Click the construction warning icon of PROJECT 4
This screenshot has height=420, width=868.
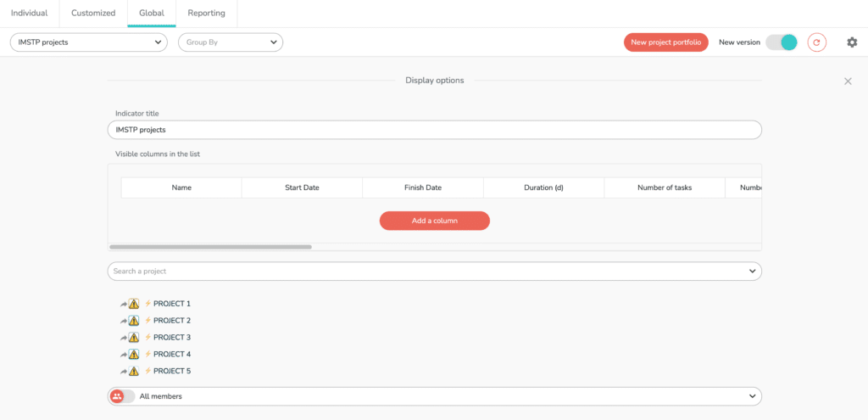click(x=133, y=354)
